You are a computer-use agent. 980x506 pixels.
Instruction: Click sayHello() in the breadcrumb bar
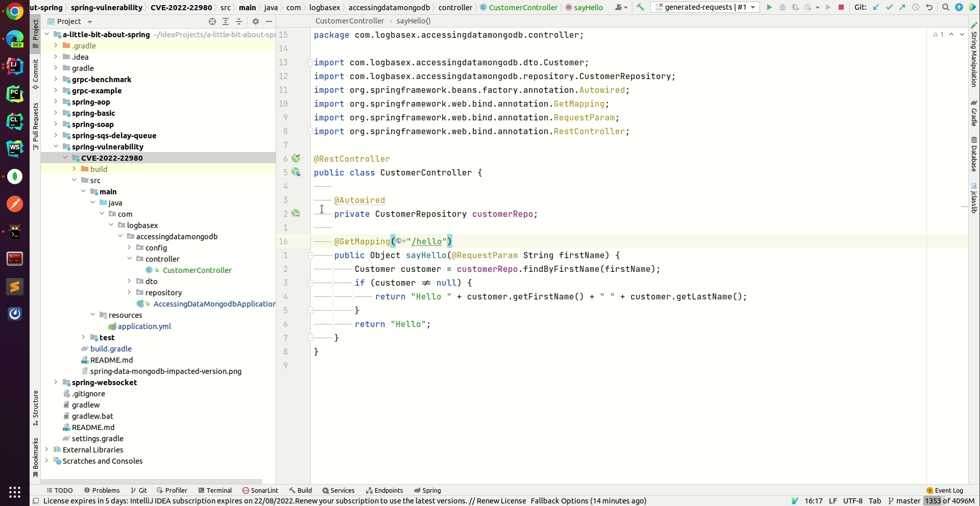[x=414, y=21]
